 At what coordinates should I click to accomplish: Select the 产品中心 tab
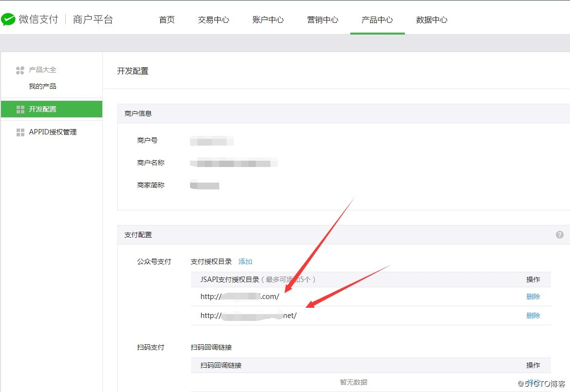point(377,19)
